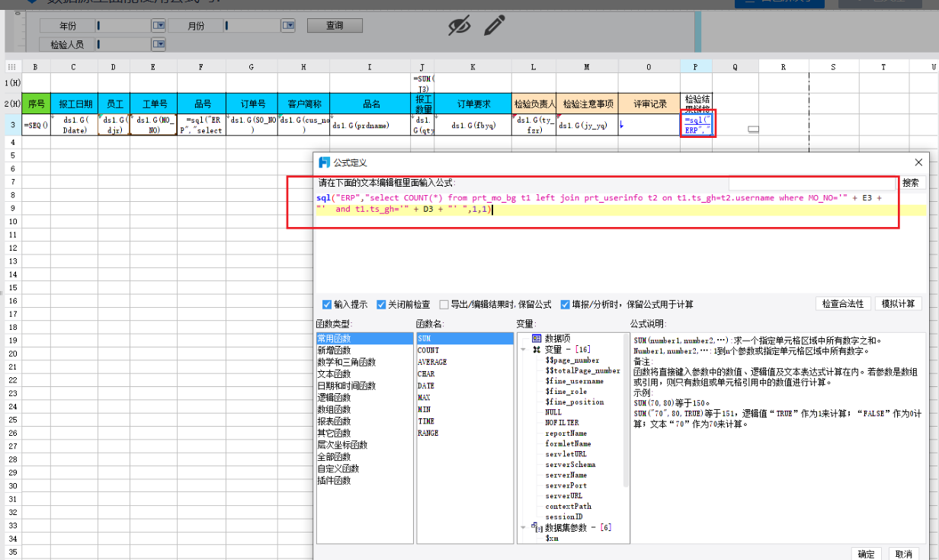Viewport: 939px width, 560px height.
Task: Select COUNT in function name list
Action: 428,350
